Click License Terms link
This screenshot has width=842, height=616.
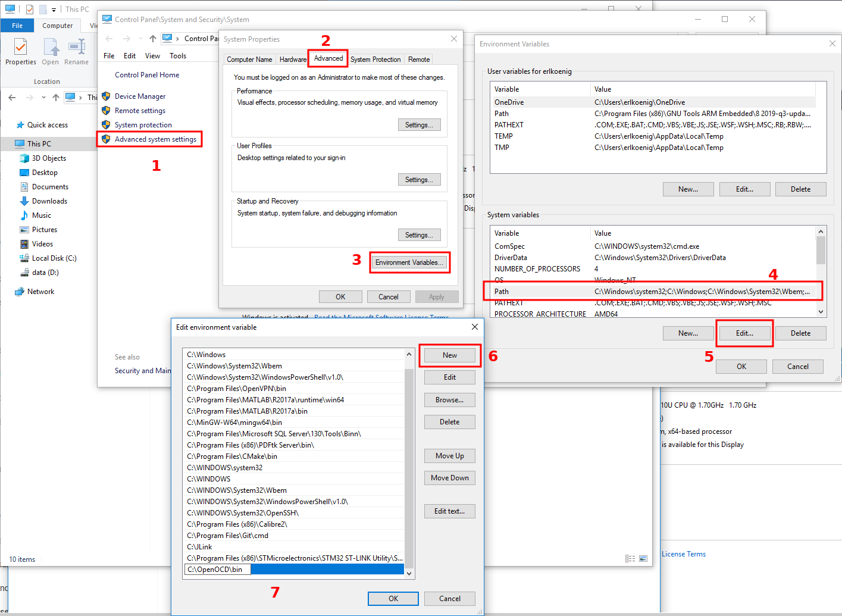[x=684, y=554]
